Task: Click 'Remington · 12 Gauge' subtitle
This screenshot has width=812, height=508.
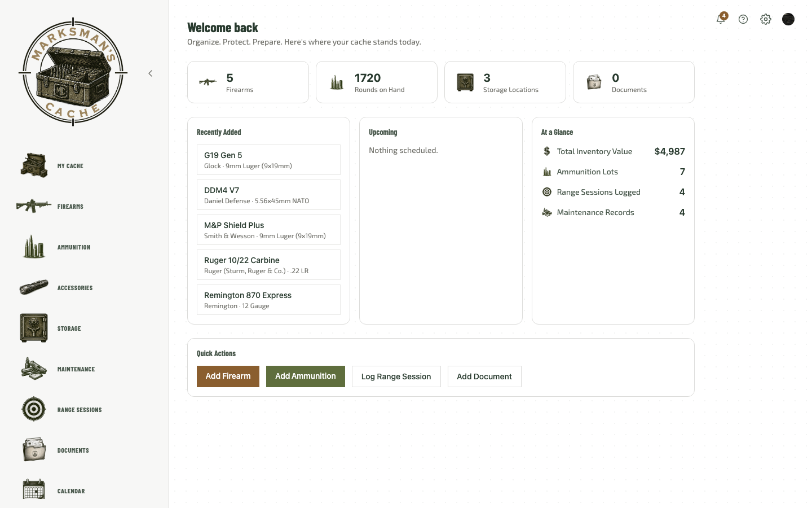Action: 237,306
